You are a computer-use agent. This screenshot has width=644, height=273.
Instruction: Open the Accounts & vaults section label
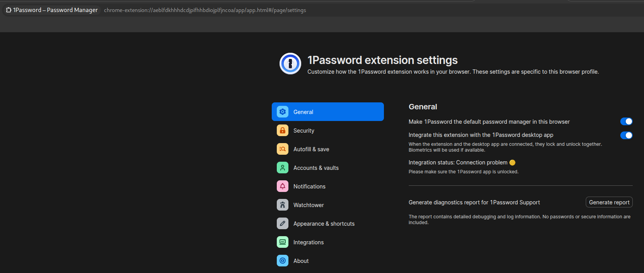tap(316, 168)
